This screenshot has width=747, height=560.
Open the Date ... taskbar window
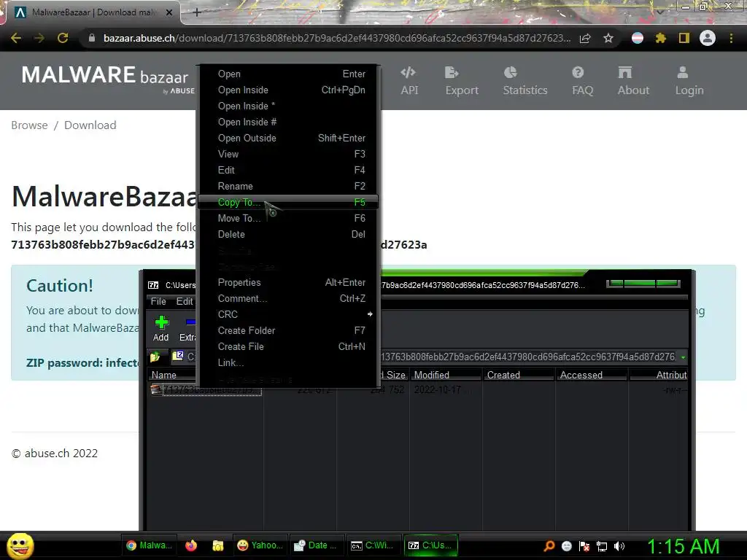point(316,545)
